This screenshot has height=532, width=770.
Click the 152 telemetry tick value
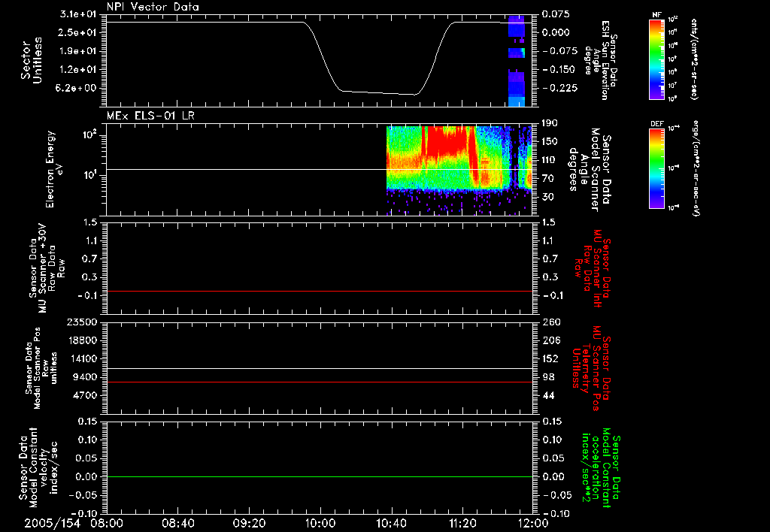pyautogui.click(x=550, y=358)
